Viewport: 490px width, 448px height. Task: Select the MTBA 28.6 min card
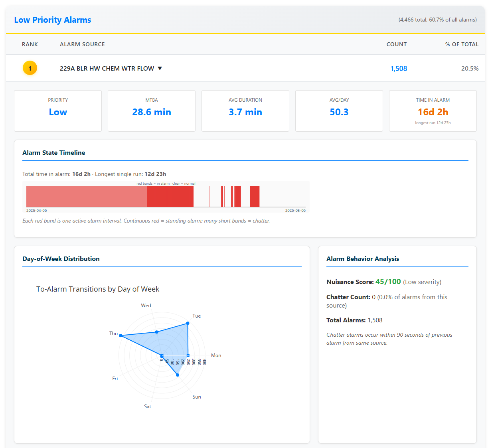coord(152,111)
